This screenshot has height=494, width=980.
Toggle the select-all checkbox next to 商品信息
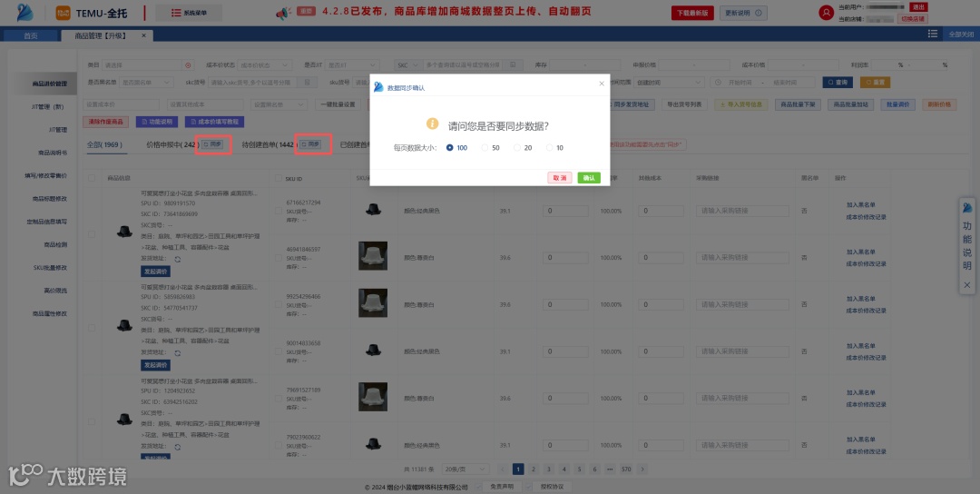pos(92,178)
